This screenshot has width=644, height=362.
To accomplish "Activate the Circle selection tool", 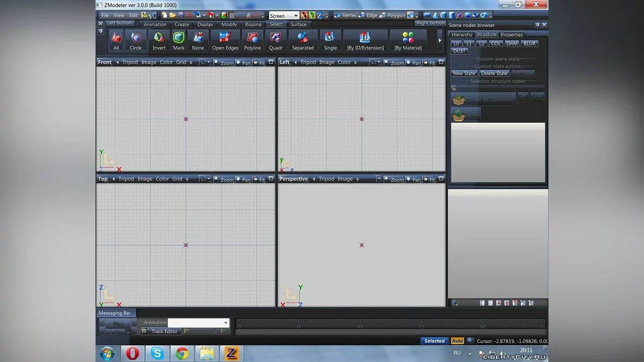I will 136,39.
